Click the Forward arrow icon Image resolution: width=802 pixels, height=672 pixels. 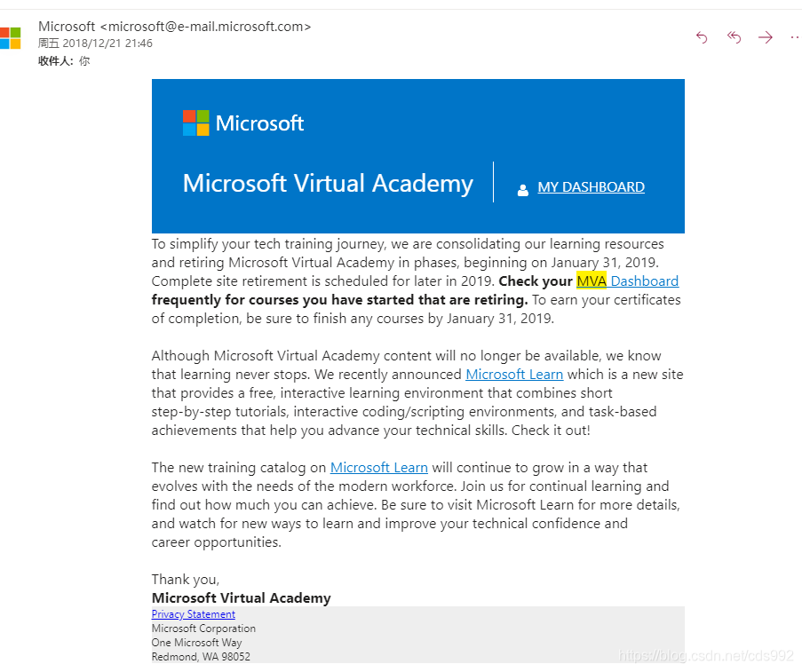pos(766,37)
